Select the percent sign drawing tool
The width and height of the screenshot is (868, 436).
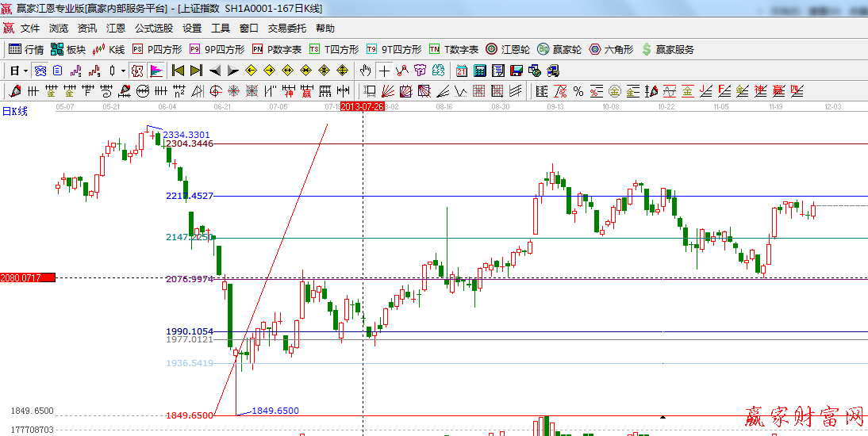tap(578, 90)
